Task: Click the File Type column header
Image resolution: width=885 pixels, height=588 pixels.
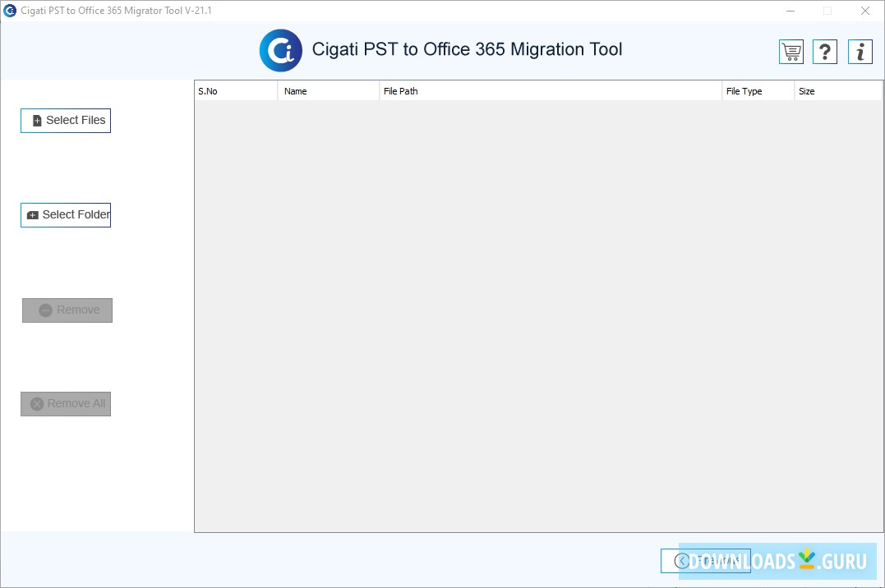Action: click(758, 90)
